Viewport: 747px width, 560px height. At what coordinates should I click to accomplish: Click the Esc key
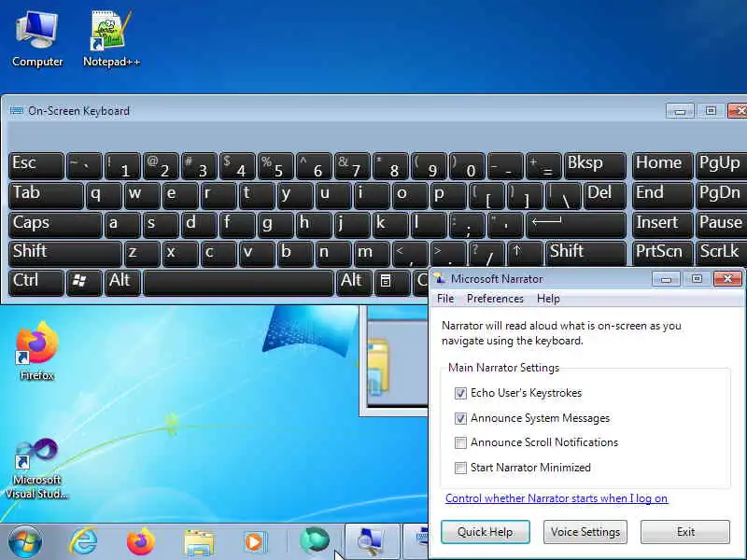(x=35, y=166)
